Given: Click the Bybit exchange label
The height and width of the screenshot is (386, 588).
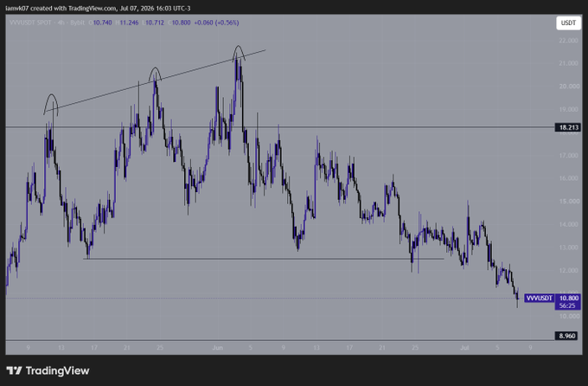Looking at the screenshot, I should pos(78,23).
